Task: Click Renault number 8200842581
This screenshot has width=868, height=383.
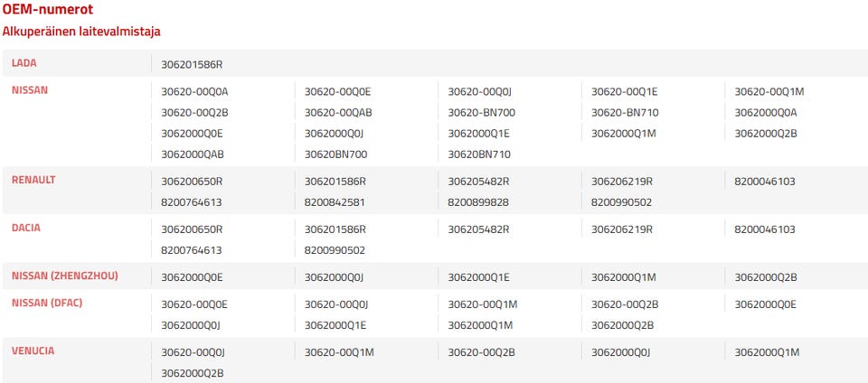Action: (x=335, y=201)
